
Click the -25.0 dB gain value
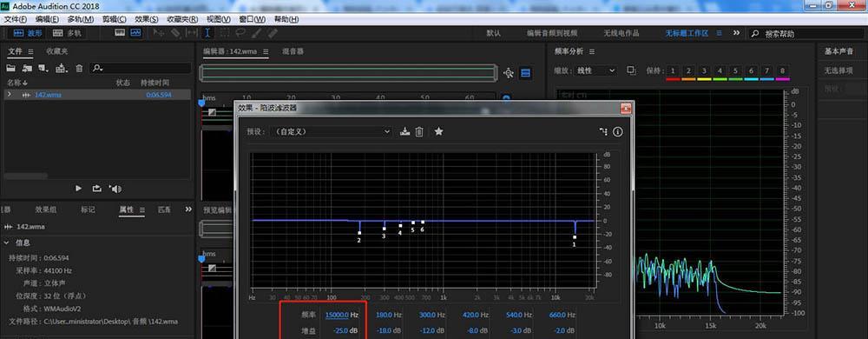coord(341,330)
